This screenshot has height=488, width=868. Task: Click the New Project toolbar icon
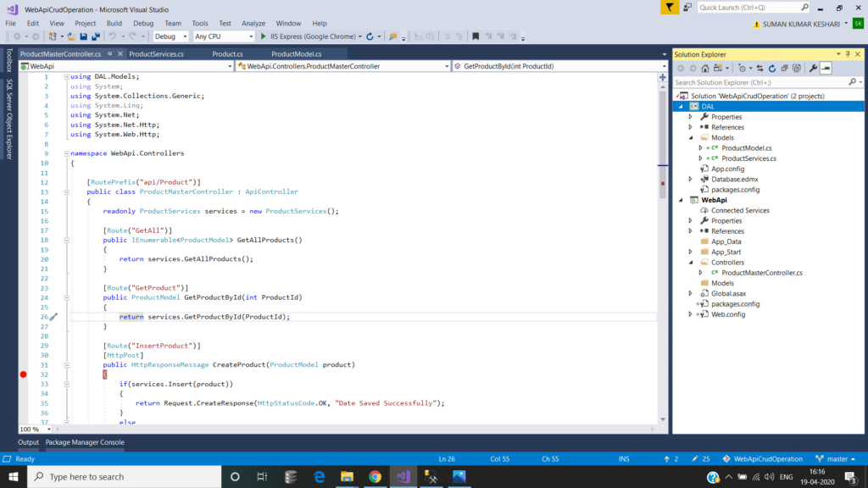(x=53, y=36)
